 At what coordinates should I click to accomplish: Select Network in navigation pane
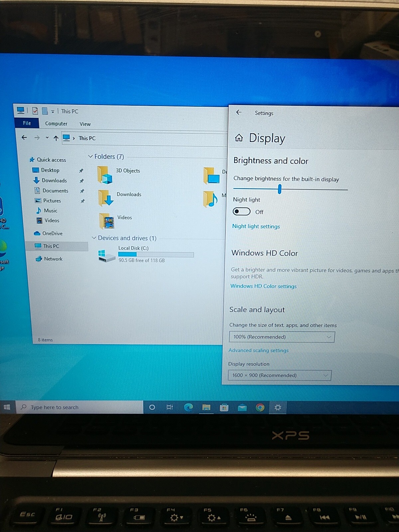49,259
